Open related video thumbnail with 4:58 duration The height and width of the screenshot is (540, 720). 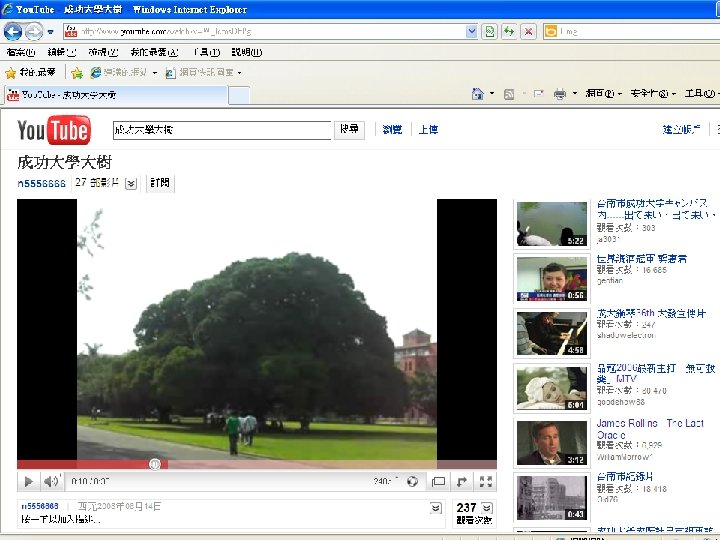coord(551,333)
